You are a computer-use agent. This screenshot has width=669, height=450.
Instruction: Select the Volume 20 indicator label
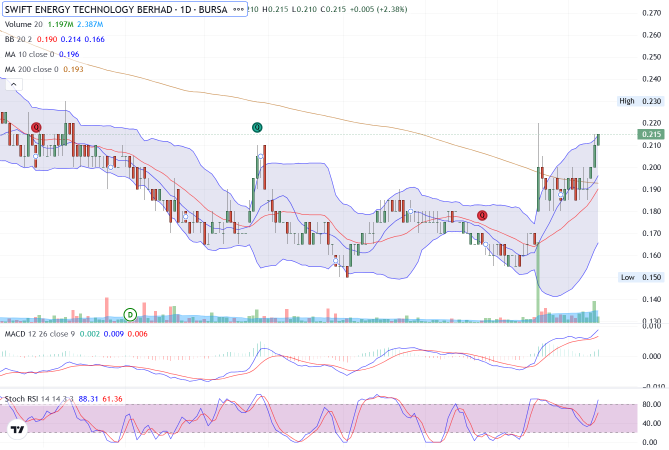(23, 24)
